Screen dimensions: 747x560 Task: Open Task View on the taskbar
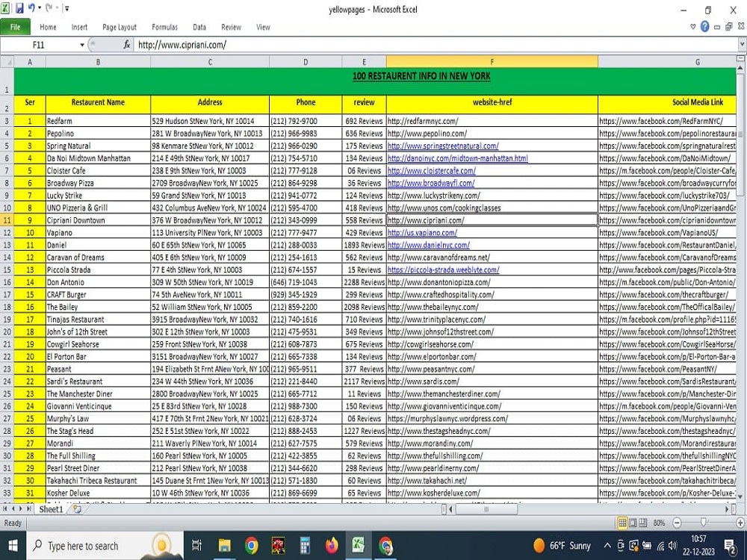tap(196, 546)
